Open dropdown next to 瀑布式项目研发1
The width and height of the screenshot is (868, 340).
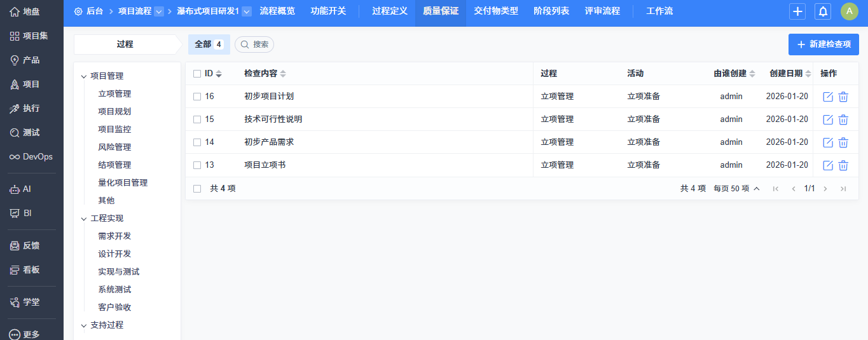pos(247,11)
